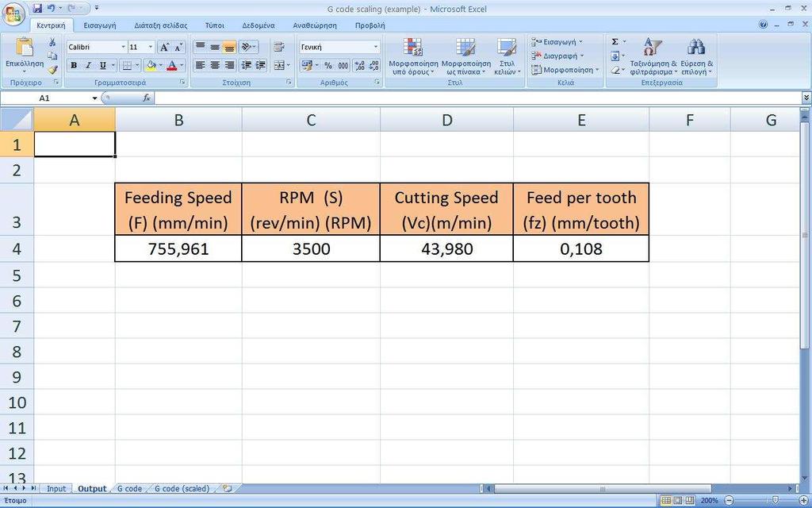The width and height of the screenshot is (812, 508).
Task: Activate the Format Painter brush
Action: (x=52, y=70)
